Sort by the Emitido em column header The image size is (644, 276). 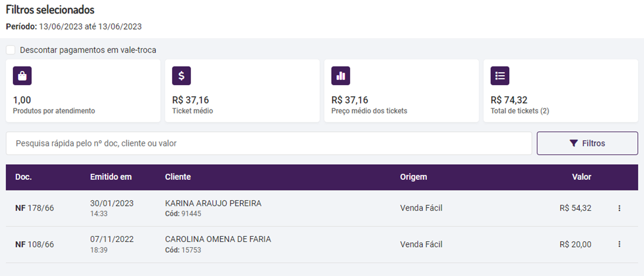[111, 177]
